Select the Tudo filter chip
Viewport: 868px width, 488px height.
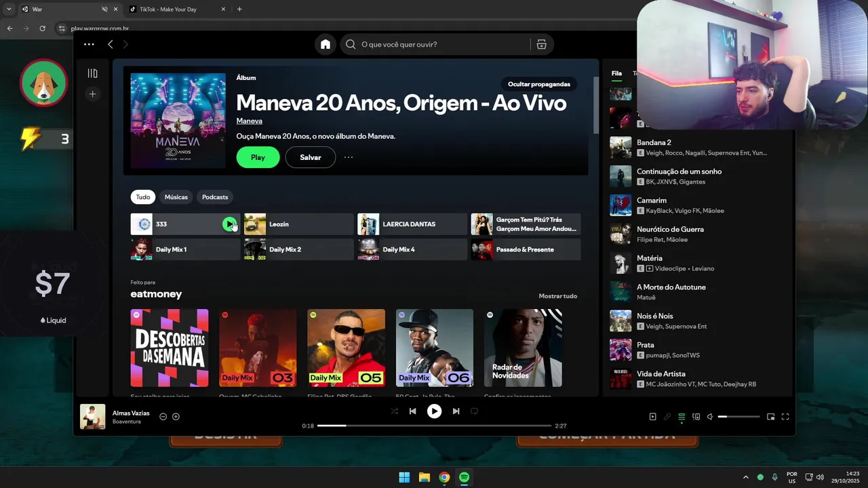pos(143,197)
